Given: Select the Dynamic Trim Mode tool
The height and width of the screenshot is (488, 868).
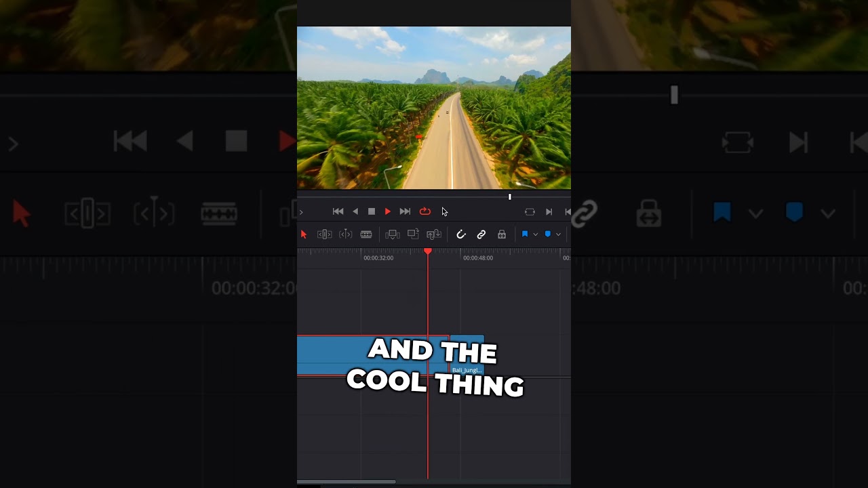Looking at the screenshot, I should (x=346, y=235).
